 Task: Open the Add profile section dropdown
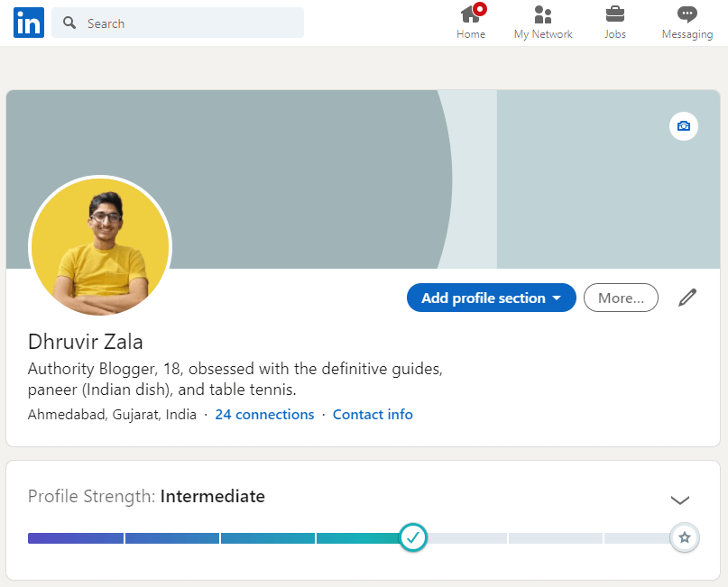(x=492, y=298)
